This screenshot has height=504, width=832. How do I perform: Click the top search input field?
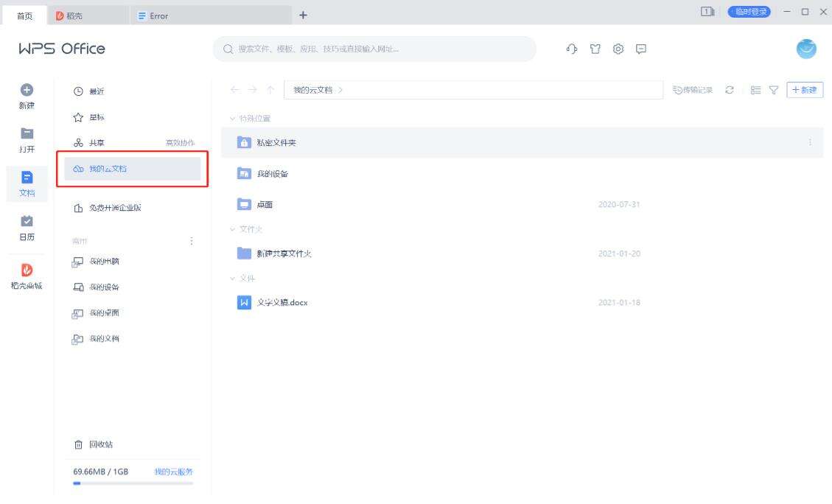click(374, 49)
